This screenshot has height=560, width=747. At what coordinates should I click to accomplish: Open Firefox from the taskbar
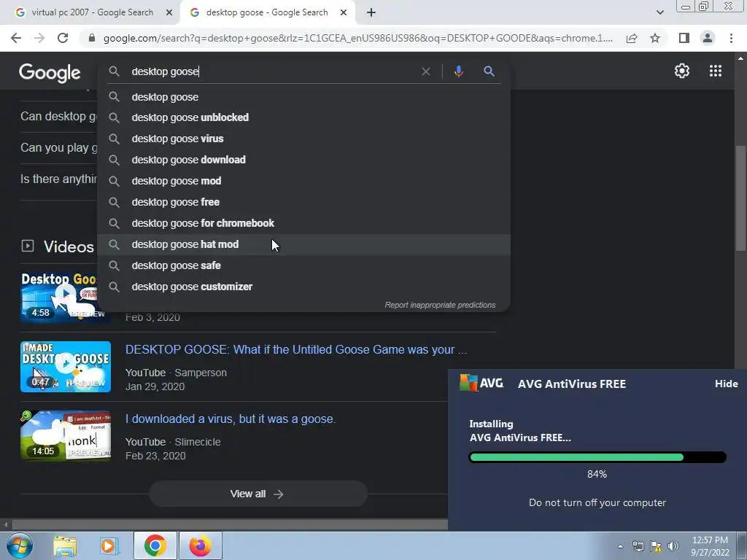200,545
